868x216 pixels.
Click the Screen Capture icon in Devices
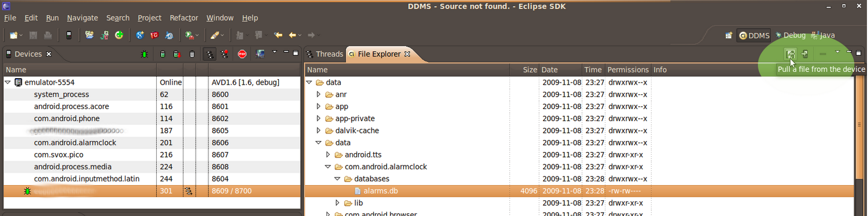pos(260,54)
